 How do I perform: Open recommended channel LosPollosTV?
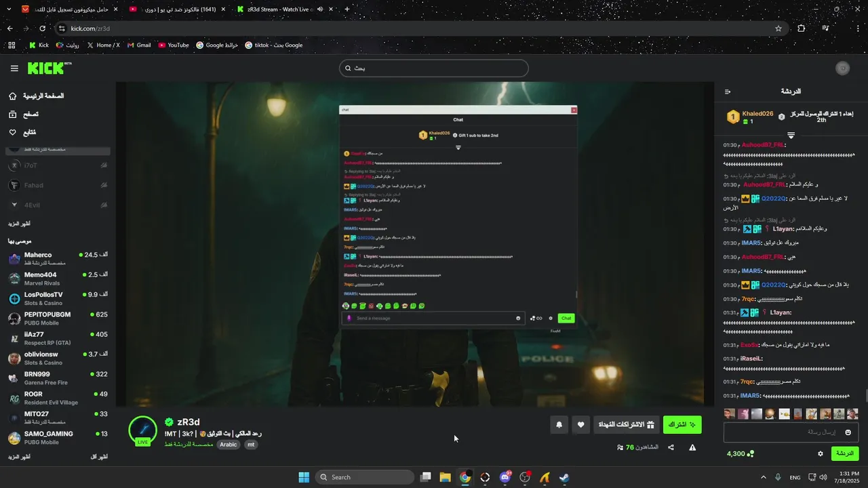tap(58, 299)
